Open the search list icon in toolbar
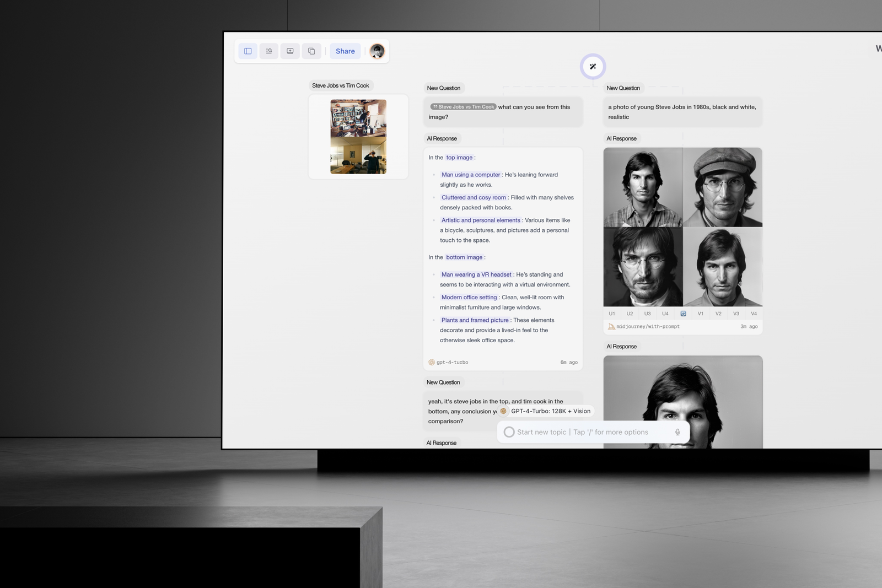 pos(269,51)
